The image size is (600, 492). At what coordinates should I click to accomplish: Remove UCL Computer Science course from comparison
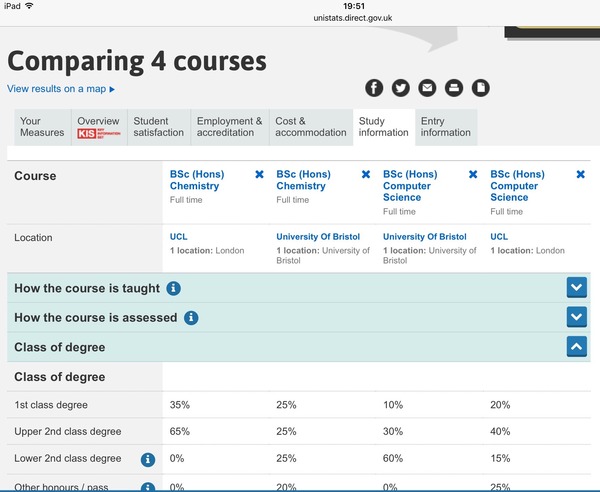pos(580,174)
